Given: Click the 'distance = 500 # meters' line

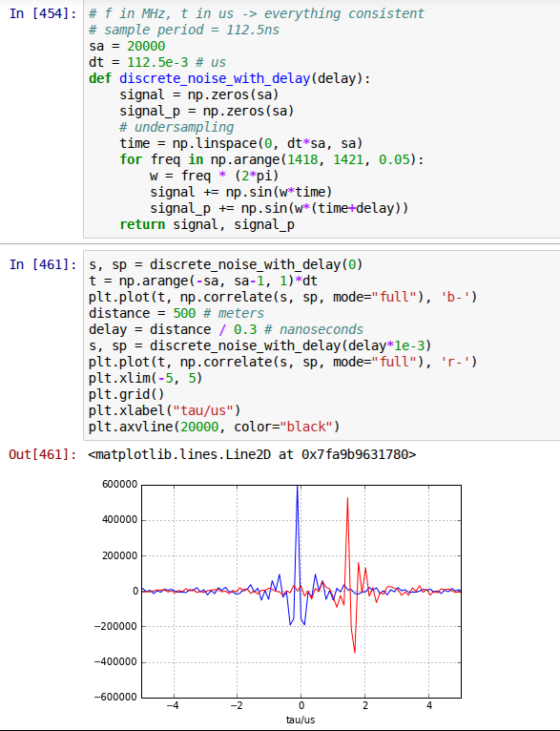Looking at the screenshot, I should [x=176, y=313].
